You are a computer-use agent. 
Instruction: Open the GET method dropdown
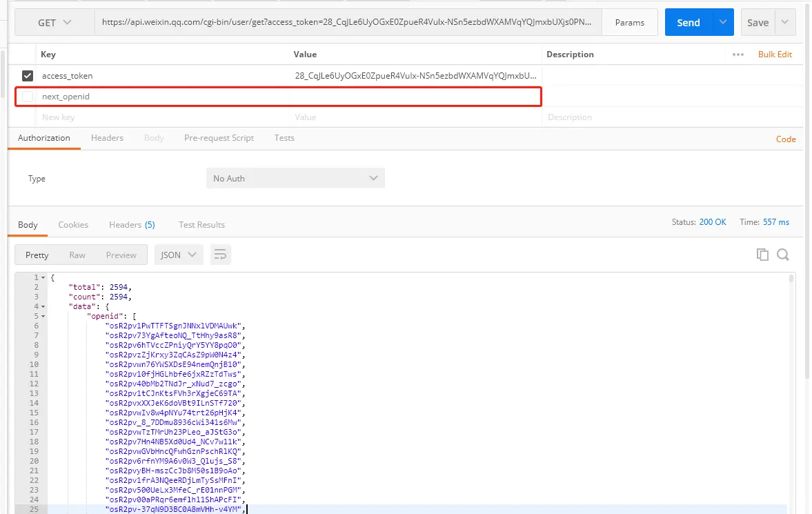pos(55,22)
